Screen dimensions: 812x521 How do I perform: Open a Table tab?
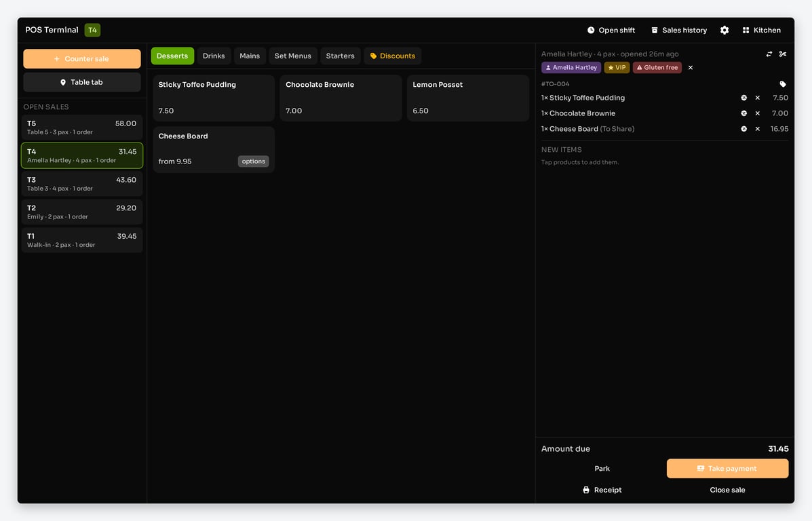82,82
